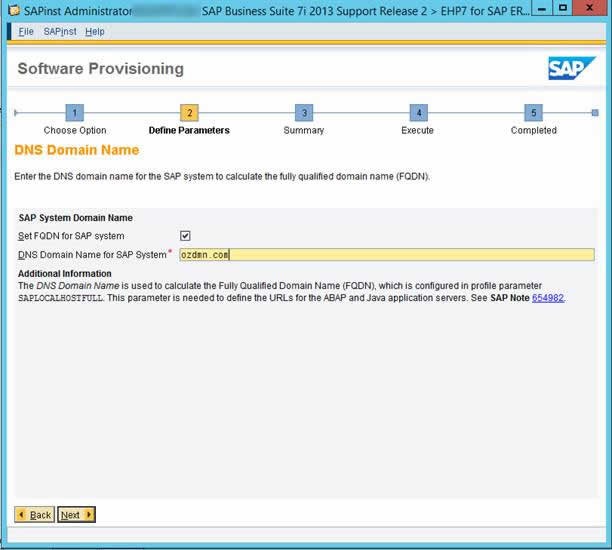Maximize the SAPinst window
The width and height of the screenshot is (612, 550).
(562, 8)
